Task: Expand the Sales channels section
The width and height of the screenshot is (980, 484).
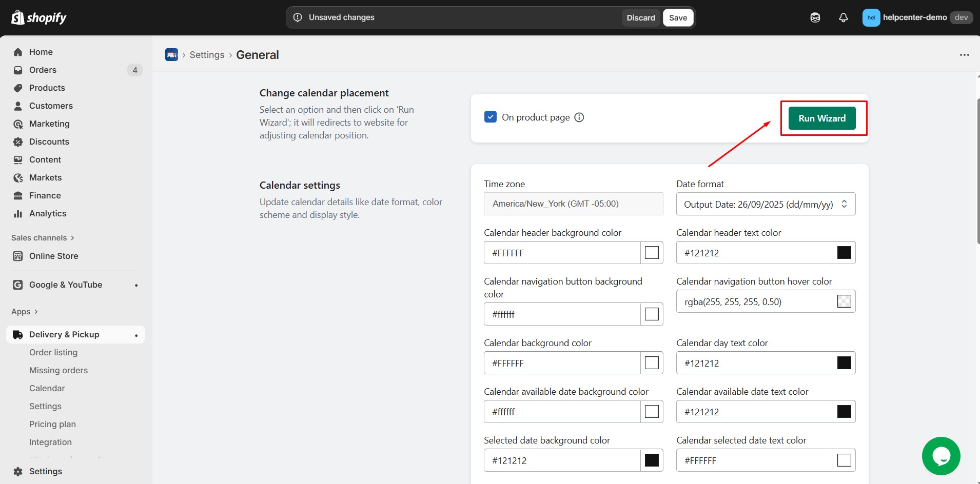Action: (43, 238)
